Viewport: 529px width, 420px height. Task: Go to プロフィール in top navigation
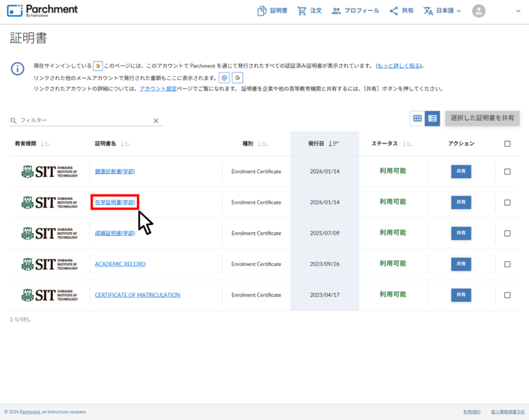tap(356, 11)
